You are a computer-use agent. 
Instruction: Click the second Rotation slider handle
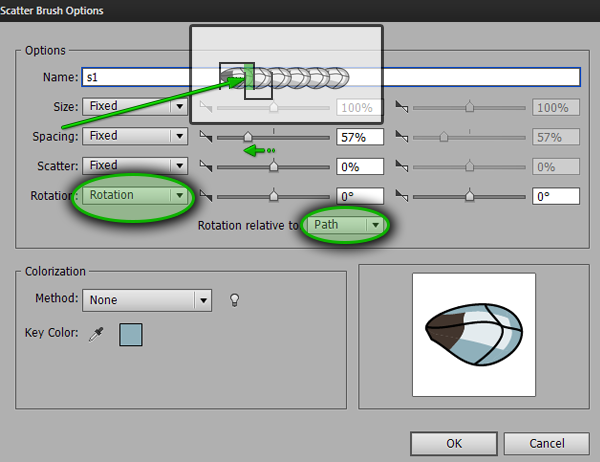(469, 196)
